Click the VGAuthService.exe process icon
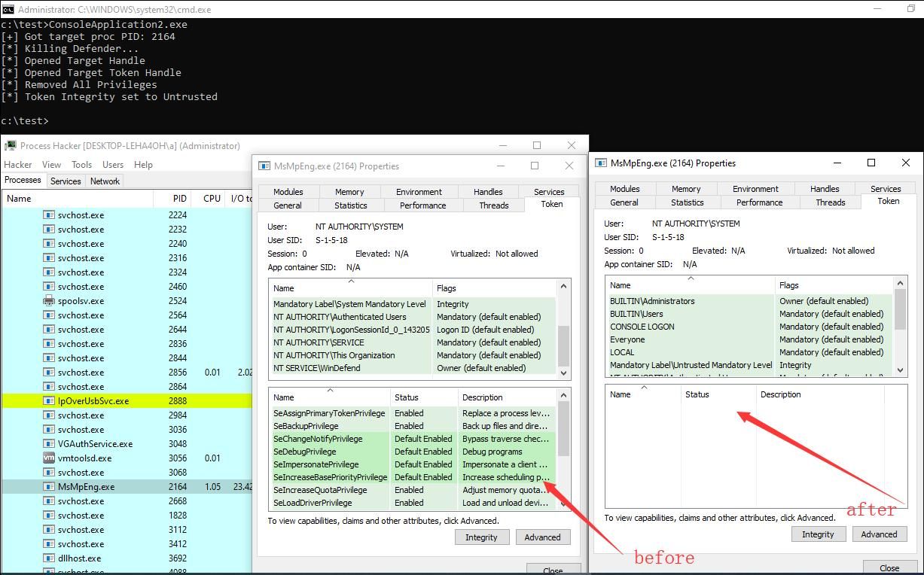This screenshot has width=924, height=575. pyautogui.click(x=49, y=444)
